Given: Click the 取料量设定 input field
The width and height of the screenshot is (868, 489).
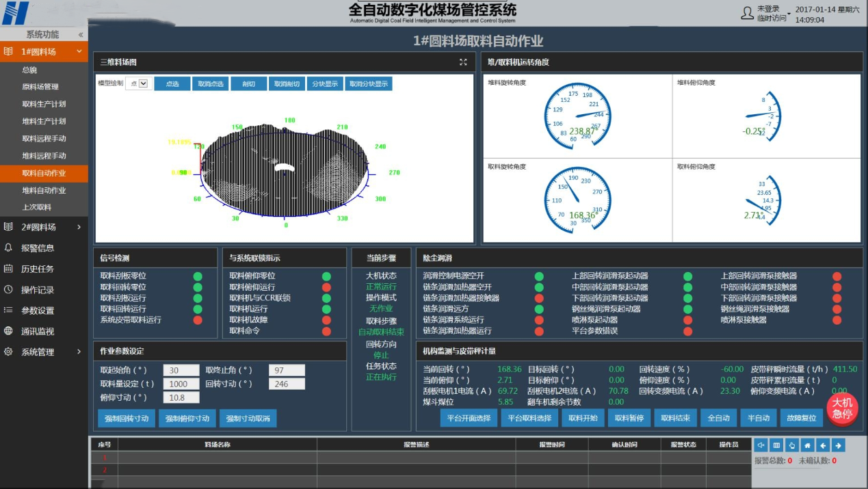Looking at the screenshot, I should (181, 384).
